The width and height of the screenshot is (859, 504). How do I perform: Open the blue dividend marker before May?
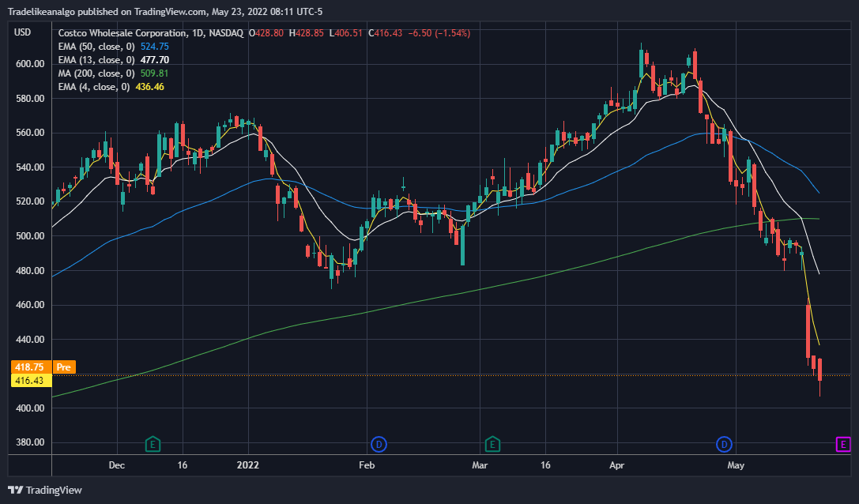724,444
